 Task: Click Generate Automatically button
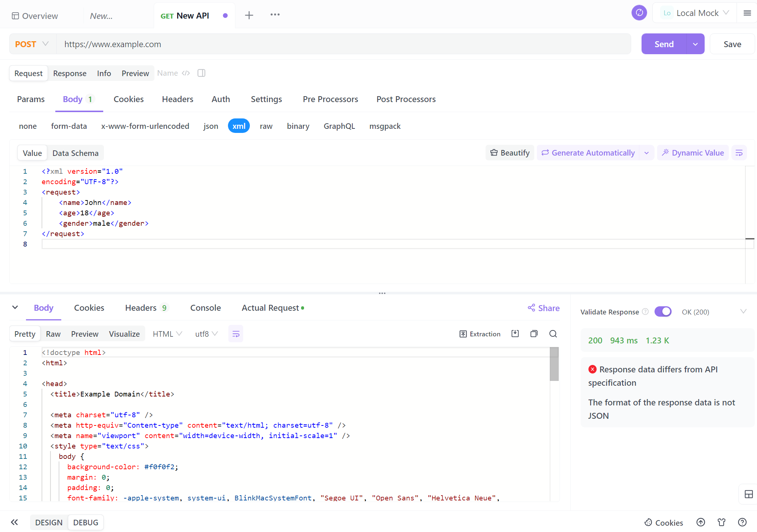tap(588, 153)
